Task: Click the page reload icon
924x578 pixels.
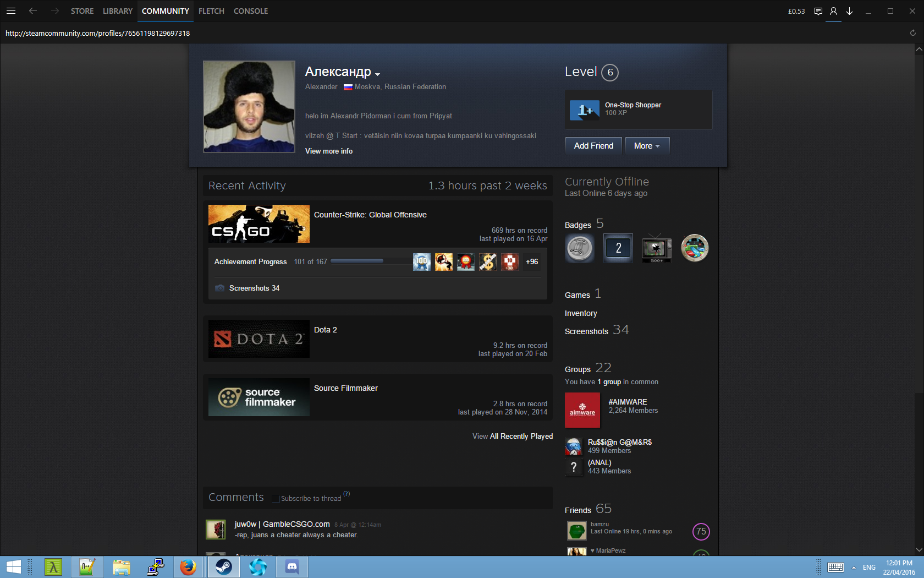Action: pos(912,33)
